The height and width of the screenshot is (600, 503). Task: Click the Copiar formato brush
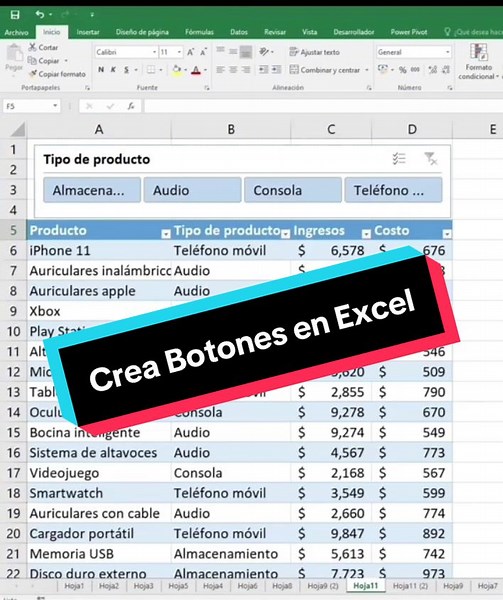click(x=33, y=73)
